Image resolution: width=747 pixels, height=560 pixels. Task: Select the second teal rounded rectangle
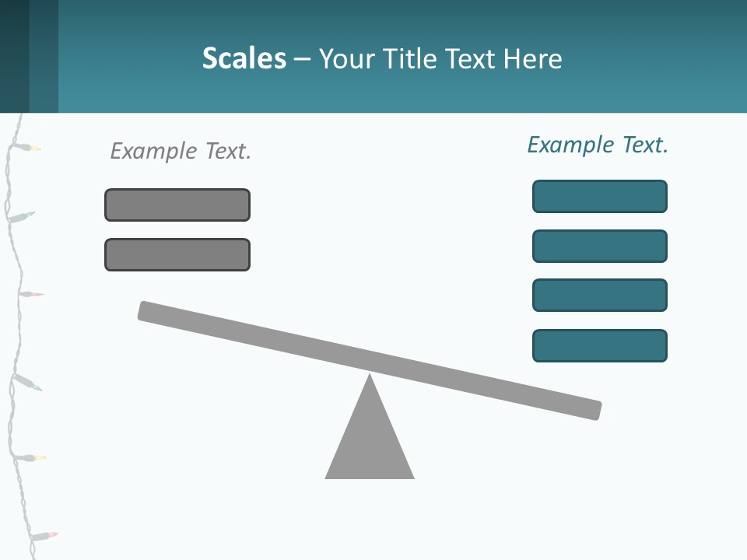600,247
